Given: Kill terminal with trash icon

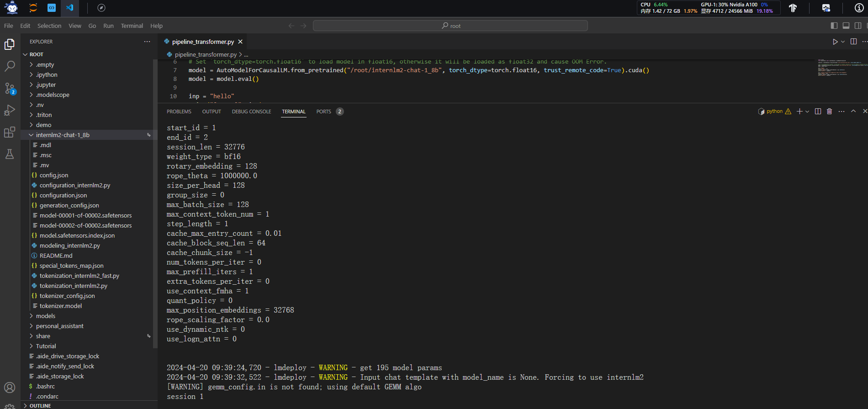Looking at the screenshot, I should (x=830, y=112).
